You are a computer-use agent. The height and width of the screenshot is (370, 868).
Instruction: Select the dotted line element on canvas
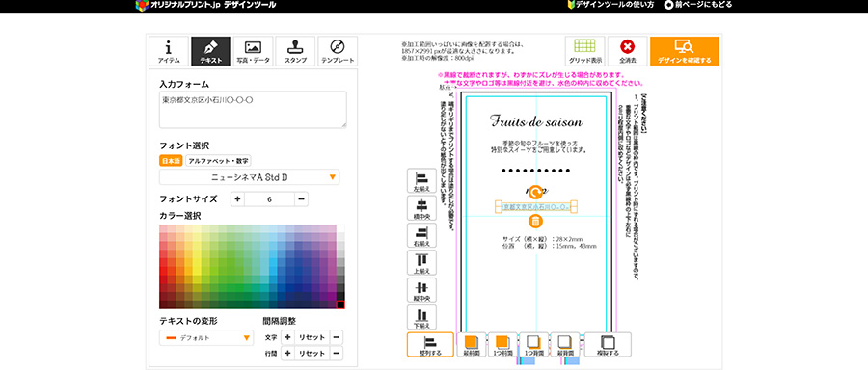click(536, 171)
